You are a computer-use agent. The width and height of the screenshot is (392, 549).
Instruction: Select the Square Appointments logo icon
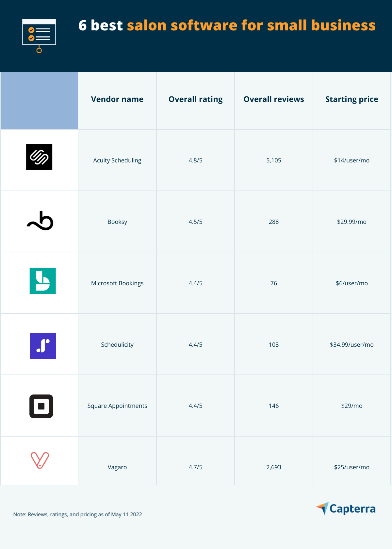(41, 406)
